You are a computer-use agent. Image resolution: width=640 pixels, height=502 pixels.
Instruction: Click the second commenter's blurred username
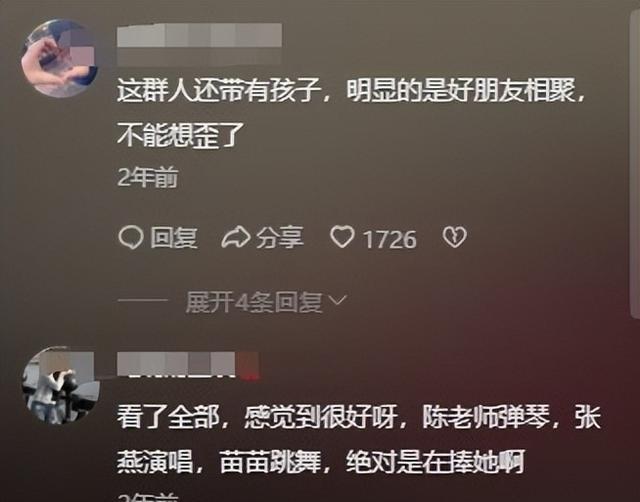176,364
